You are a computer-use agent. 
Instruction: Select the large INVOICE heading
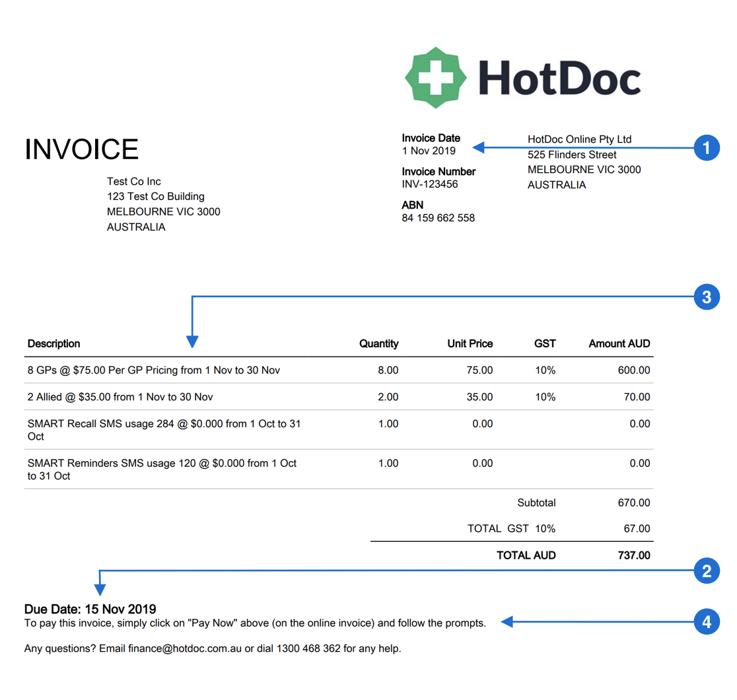click(x=81, y=149)
